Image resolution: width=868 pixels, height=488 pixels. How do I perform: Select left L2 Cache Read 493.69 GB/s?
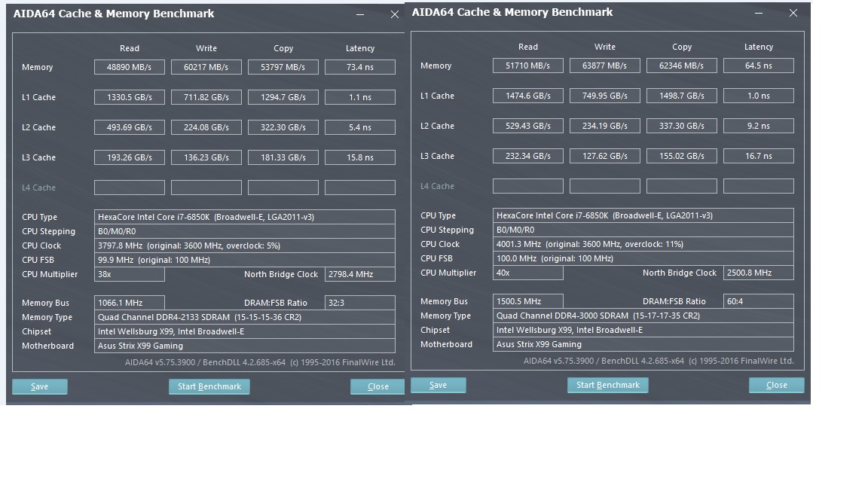point(130,127)
